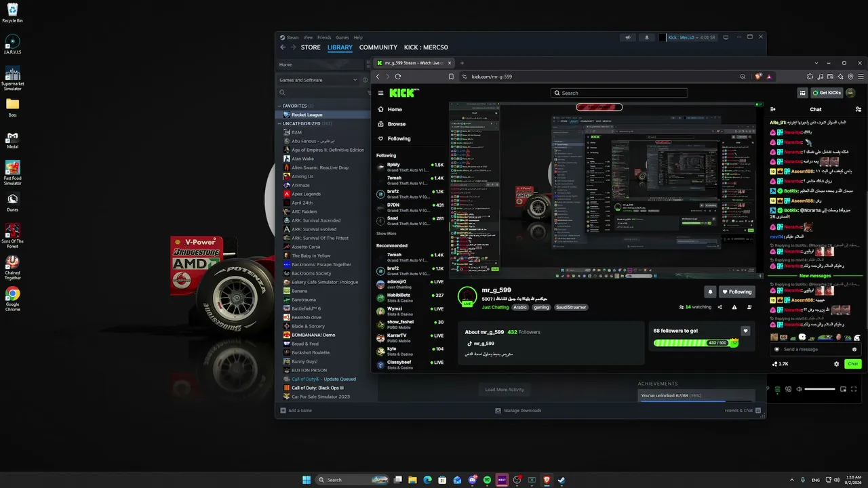Click the stream notification bell icon
The height and width of the screenshot is (488, 868).
710,291
